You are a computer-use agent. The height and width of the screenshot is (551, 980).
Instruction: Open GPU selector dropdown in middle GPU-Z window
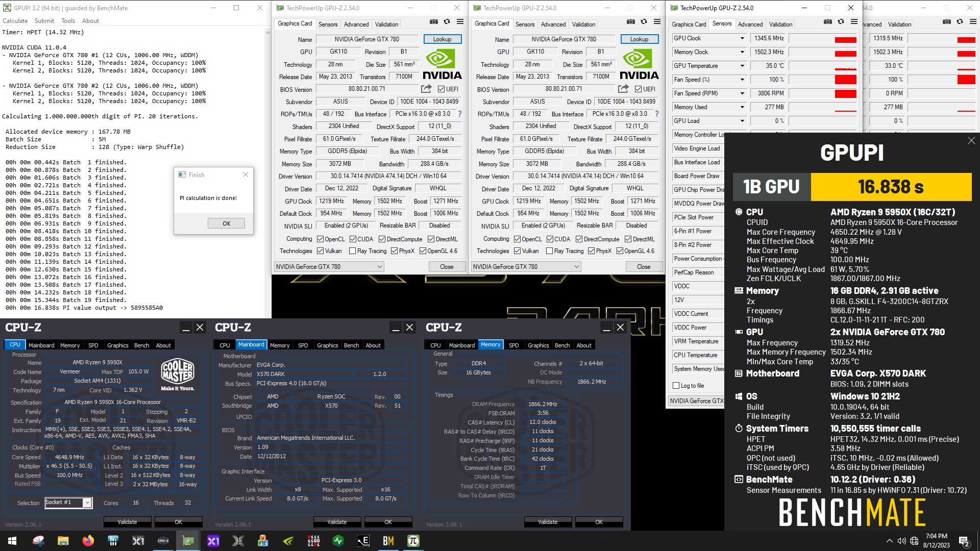(x=526, y=267)
